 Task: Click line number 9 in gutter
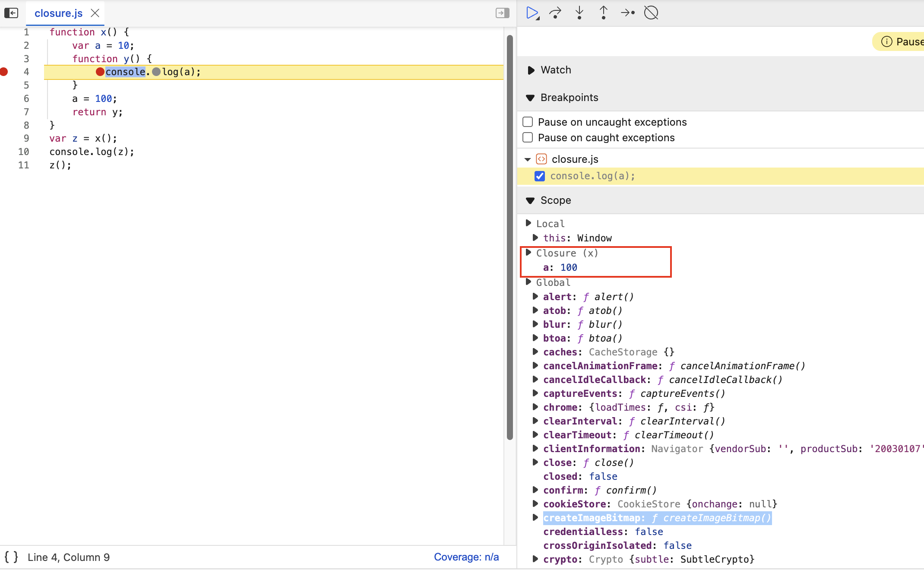(x=26, y=138)
